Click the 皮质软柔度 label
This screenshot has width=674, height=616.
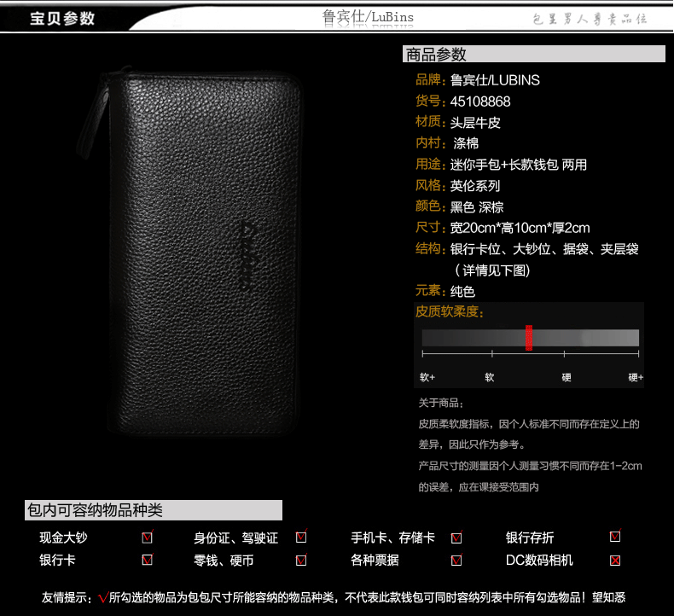coord(449,311)
